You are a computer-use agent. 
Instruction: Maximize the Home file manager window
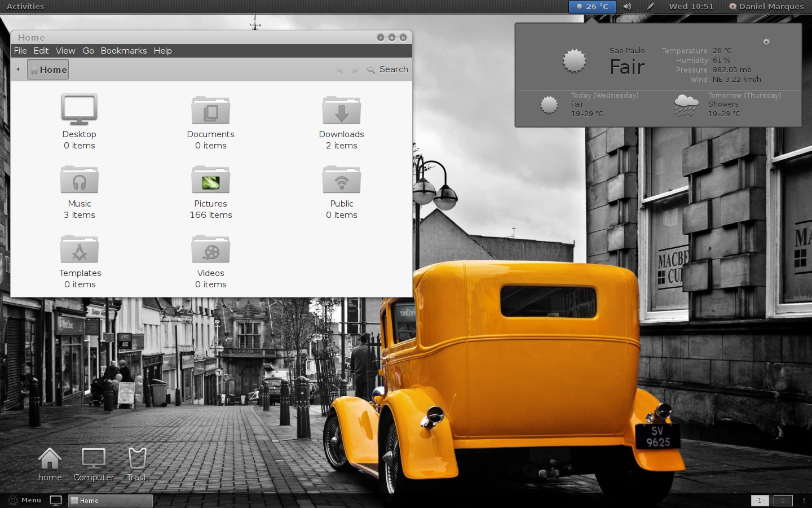[392, 37]
